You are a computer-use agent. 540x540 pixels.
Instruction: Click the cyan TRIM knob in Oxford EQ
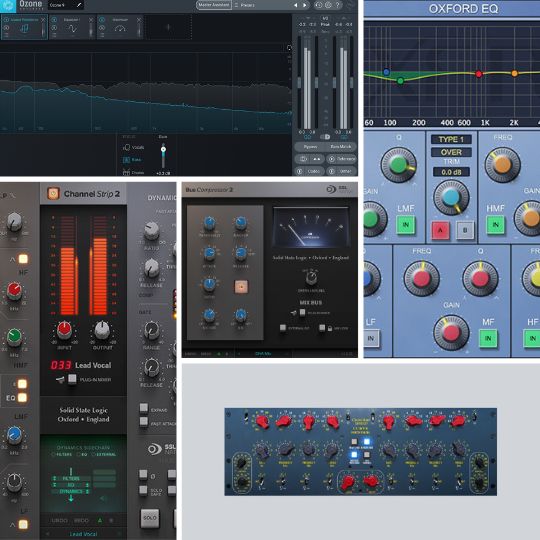tap(451, 198)
